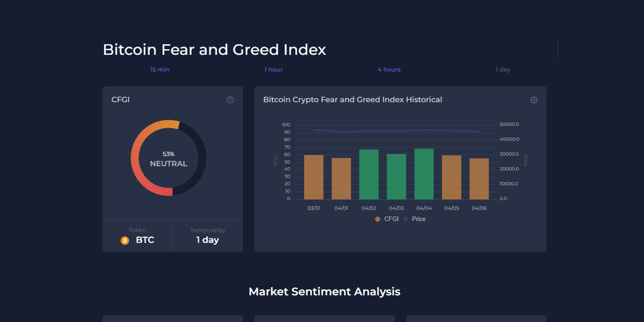Choose the 4 hours timeframe tab
This screenshot has height=322, width=644.
(389, 70)
